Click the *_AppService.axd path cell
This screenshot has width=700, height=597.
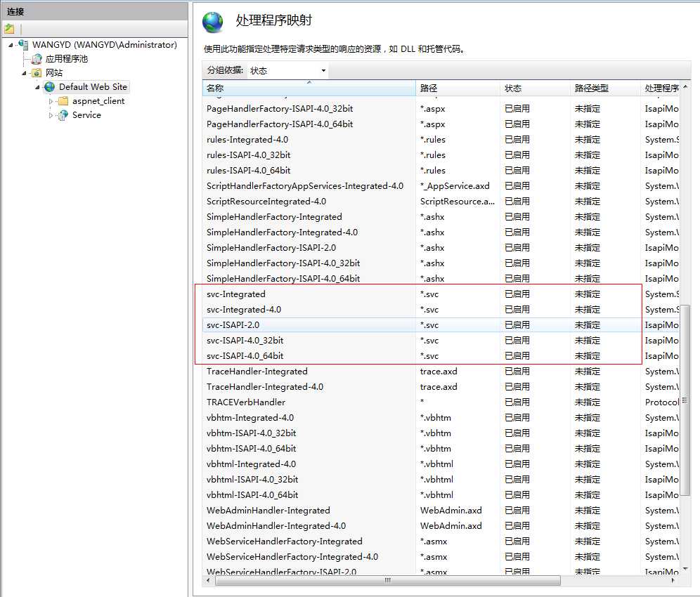(x=455, y=186)
